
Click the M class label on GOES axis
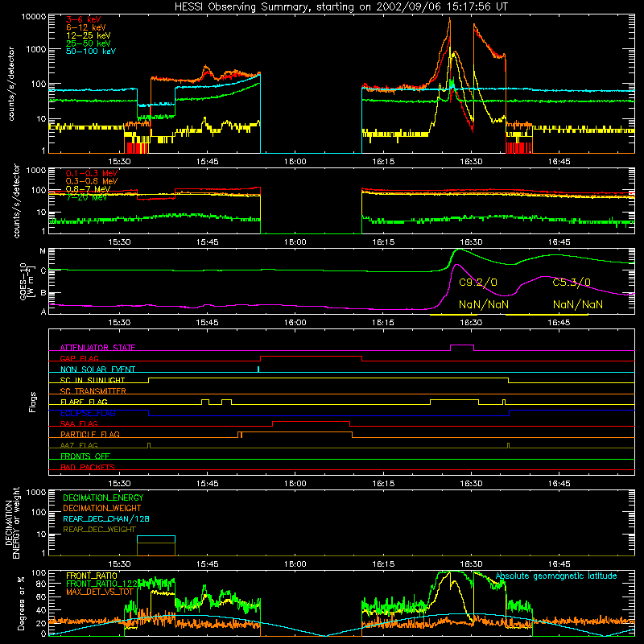point(43,251)
